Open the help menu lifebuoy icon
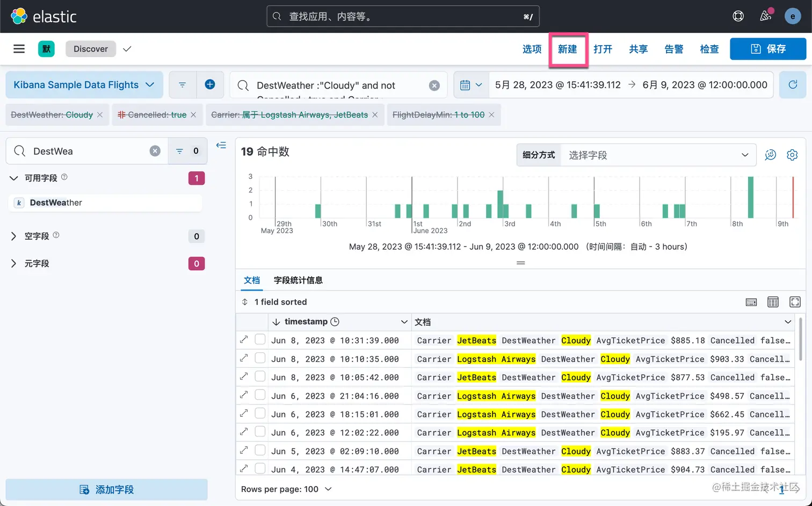The width and height of the screenshot is (812, 506). 738,16
